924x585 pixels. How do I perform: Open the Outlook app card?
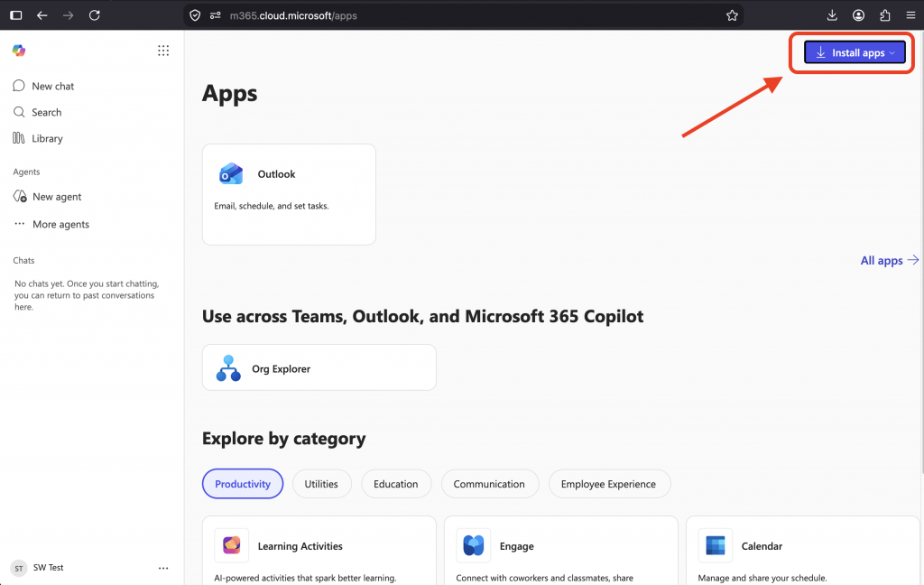289,194
